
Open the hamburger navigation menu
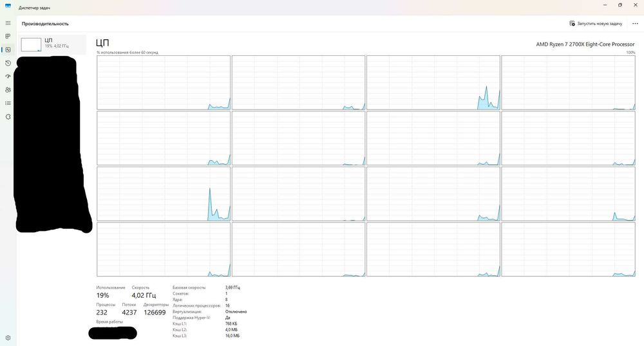point(8,23)
